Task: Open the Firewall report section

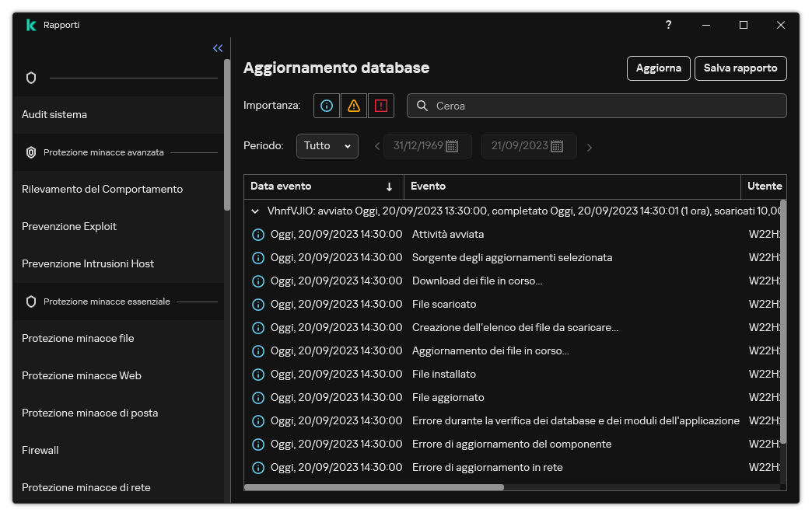Action: pos(40,450)
